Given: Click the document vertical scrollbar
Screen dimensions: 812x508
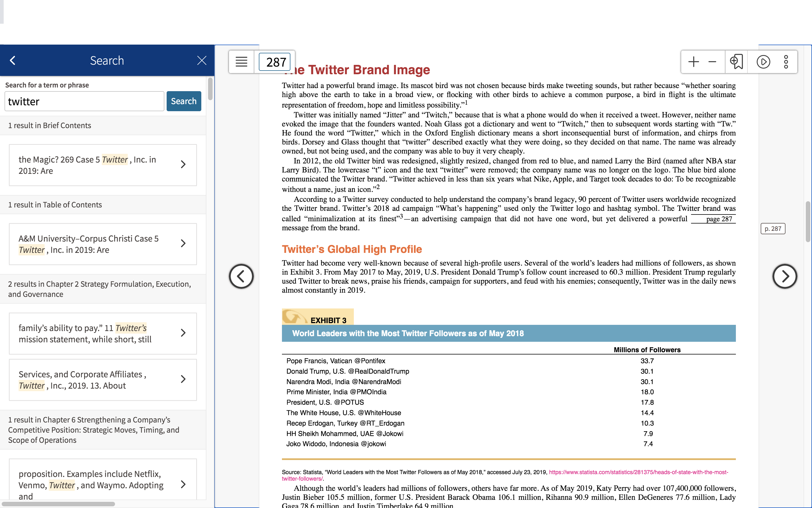Looking at the screenshot, I should click(x=808, y=222).
